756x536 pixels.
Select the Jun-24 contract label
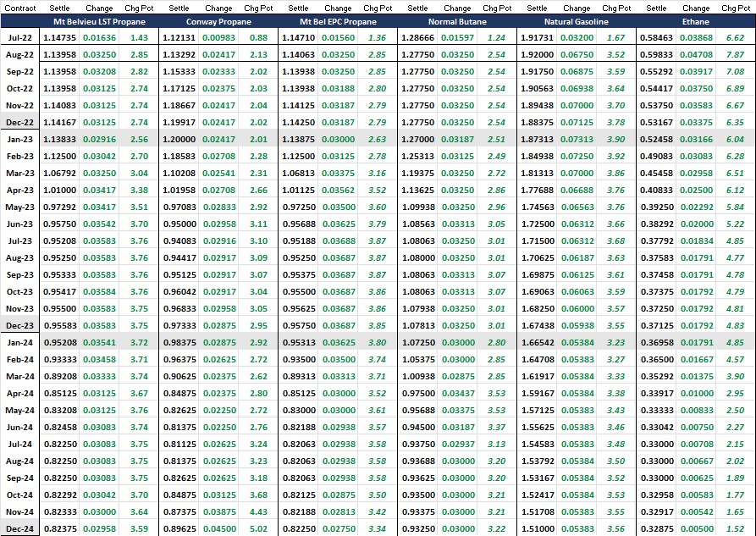pyautogui.click(x=19, y=427)
